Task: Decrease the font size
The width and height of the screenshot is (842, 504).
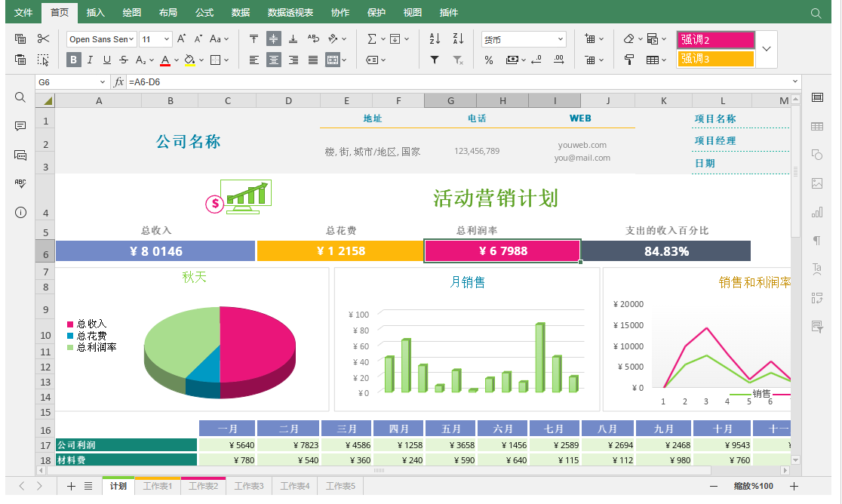Action: click(198, 38)
